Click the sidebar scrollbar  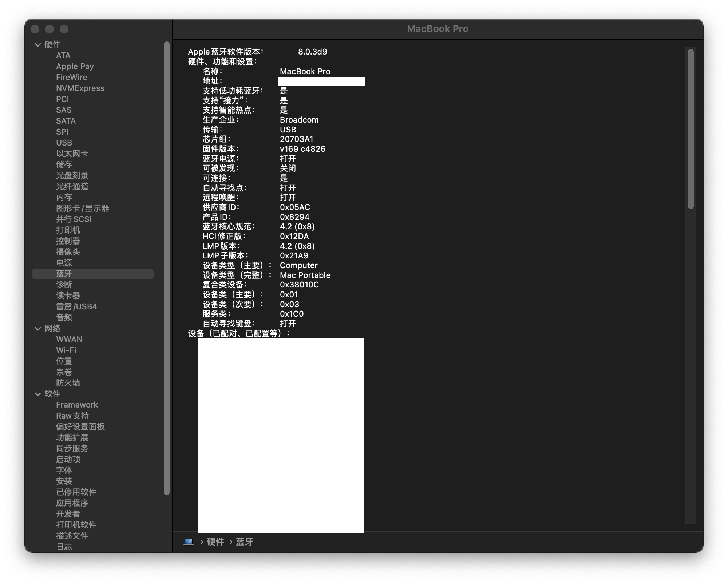pyautogui.click(x=167, y=268)
